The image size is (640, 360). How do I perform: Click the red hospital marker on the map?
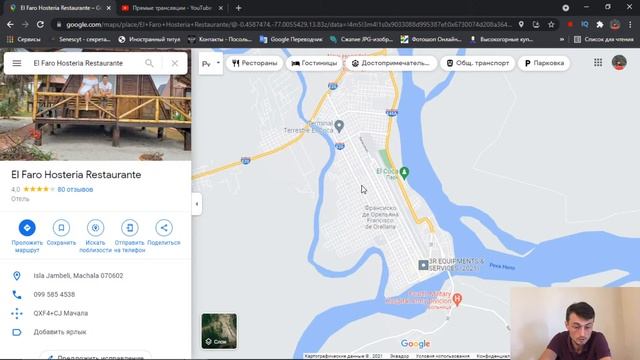point(457,299)
